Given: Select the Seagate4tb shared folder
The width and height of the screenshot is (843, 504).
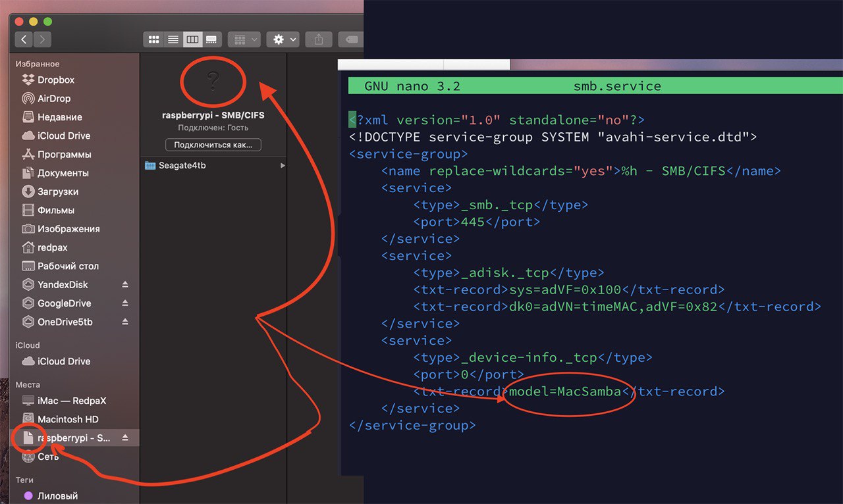Looking at the screenshot, I should (182, 166).
